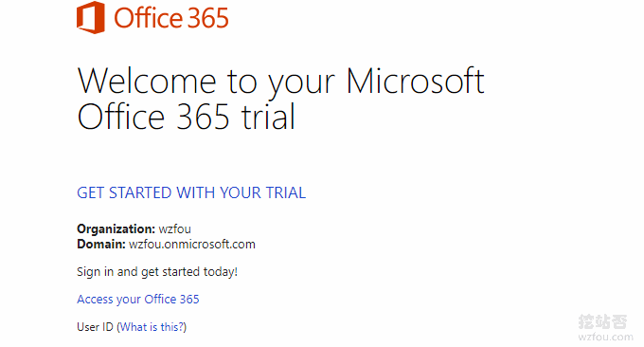The height and width of the screenshot is (347, 644).
Task: Open the What is this? link
Action: [152, 327]
